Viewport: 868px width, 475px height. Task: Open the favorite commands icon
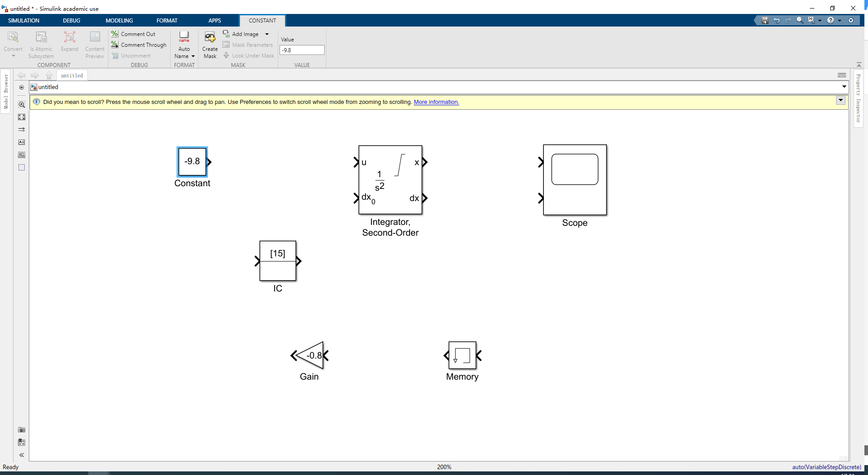[811, 20]
